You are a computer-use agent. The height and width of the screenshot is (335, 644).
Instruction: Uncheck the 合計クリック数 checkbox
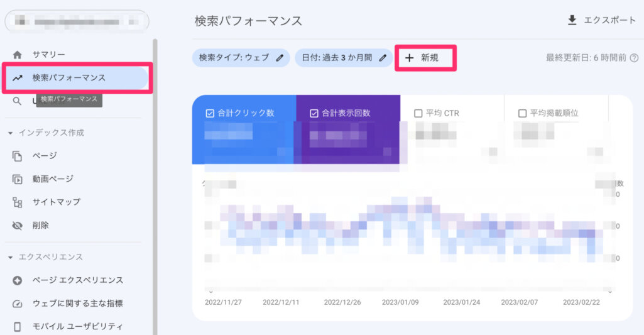coord(210,114)
